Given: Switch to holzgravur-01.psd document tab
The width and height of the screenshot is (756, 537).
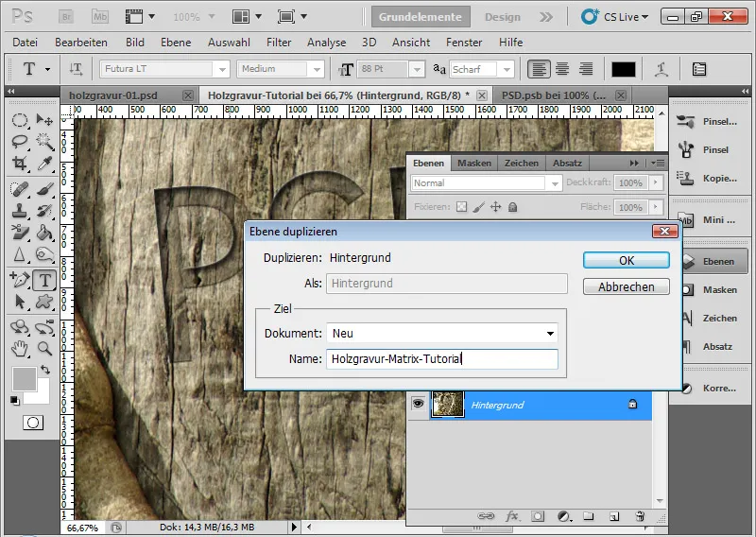Looking at the screenshot, I should pyautogui.click(x=113, y=95).
